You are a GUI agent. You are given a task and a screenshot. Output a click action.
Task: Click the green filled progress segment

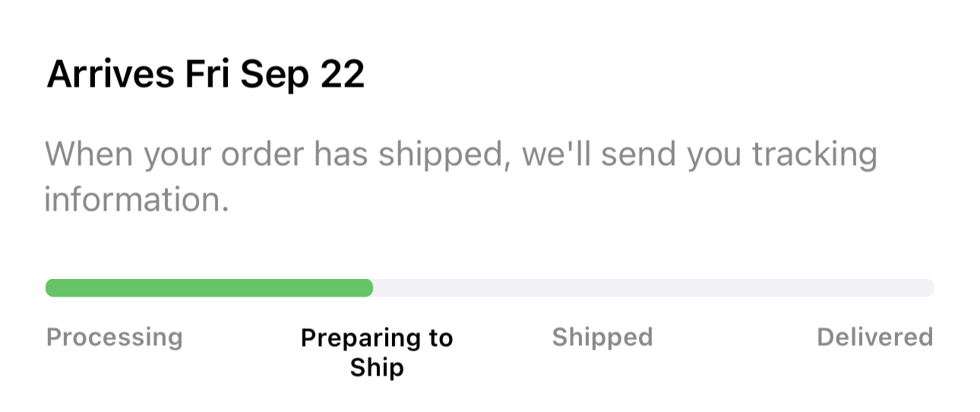209,288
